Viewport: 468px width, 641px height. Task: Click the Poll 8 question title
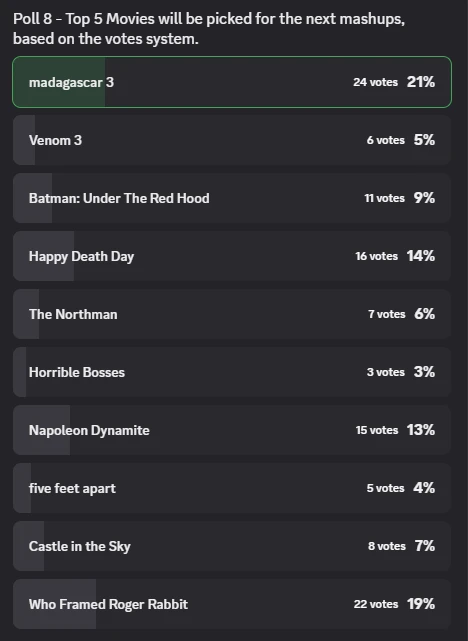(209, 29)
